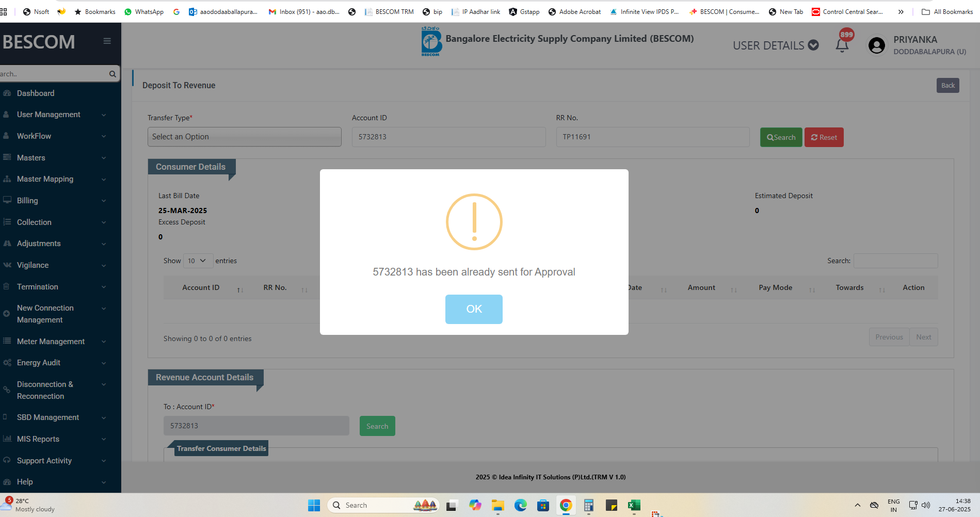Open USER DETAILS dropdown
The height and width of the screenshot is (517, 980).
(776, 45)
